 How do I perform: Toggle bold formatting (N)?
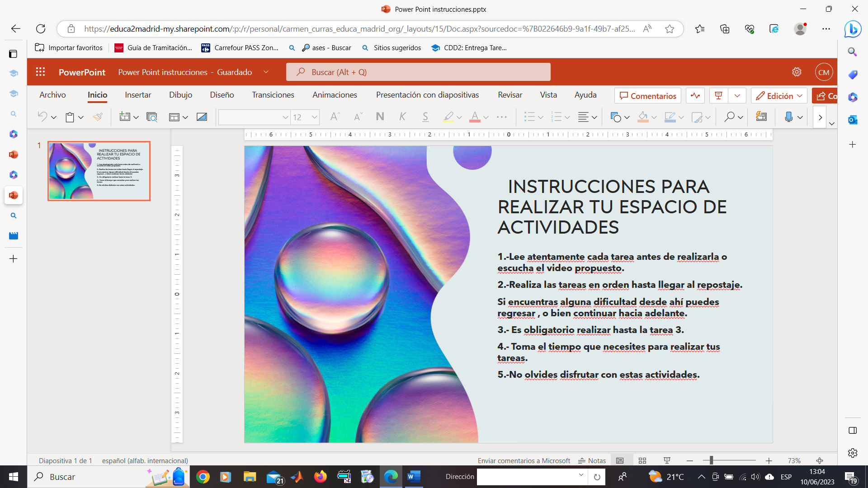click(380, 117)
